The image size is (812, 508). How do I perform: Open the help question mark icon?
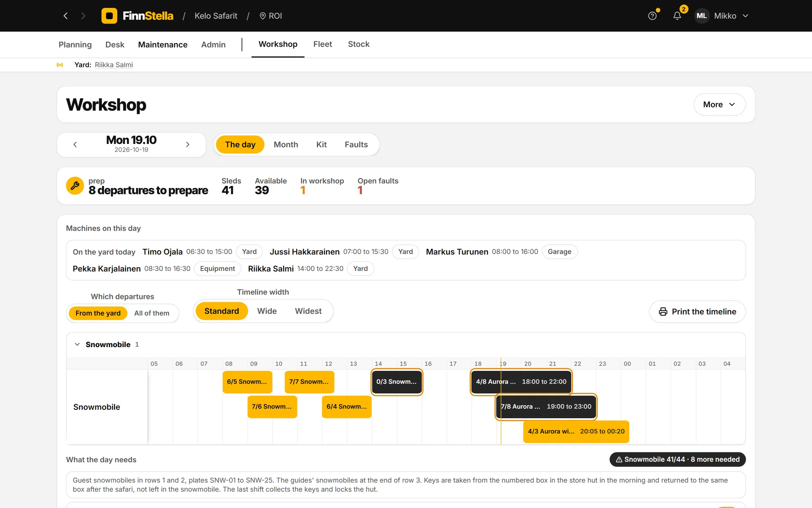(653, 16)
